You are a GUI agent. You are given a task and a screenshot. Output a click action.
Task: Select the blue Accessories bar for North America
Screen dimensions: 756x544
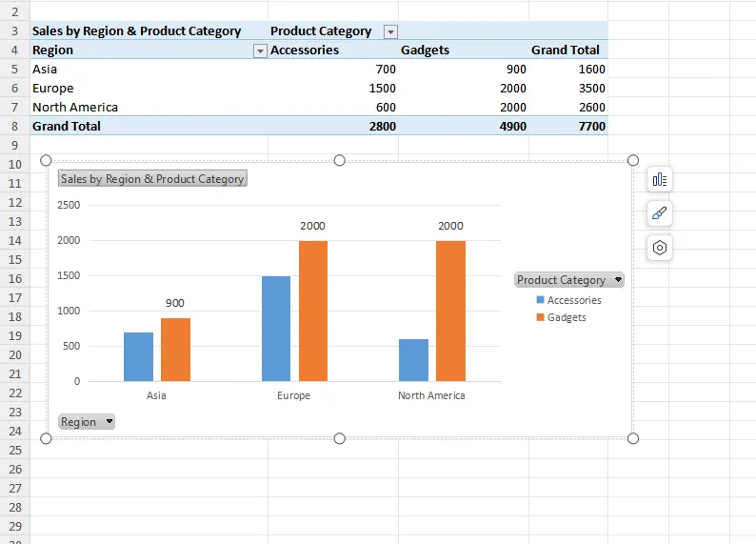[413, 360]
